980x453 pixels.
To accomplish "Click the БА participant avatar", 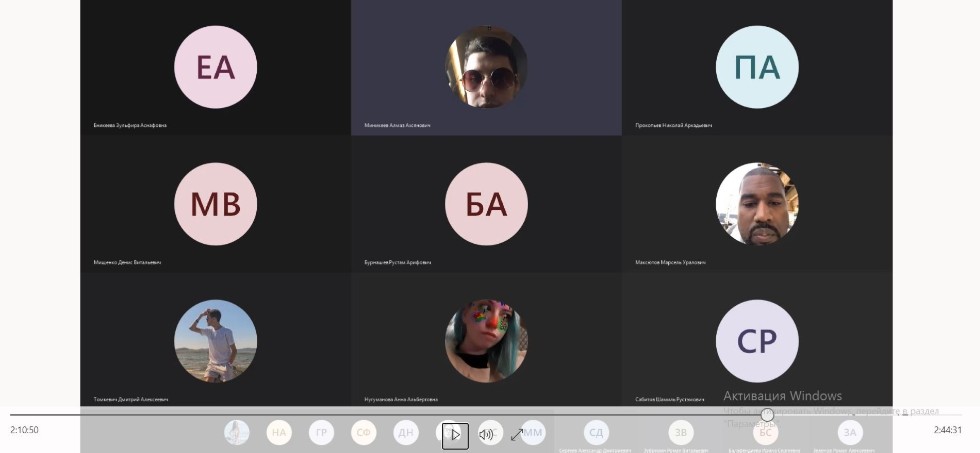I will (x=486, y=204).
